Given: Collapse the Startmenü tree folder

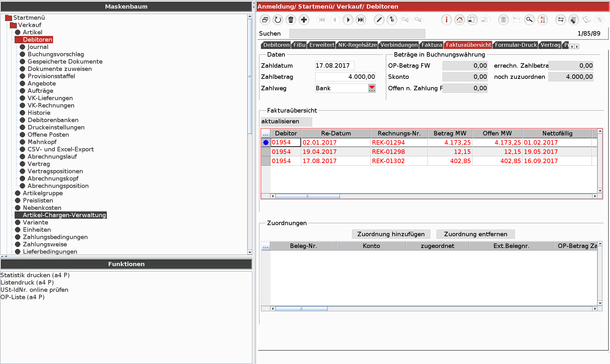Looking at the screenshot, I should 9,18.
